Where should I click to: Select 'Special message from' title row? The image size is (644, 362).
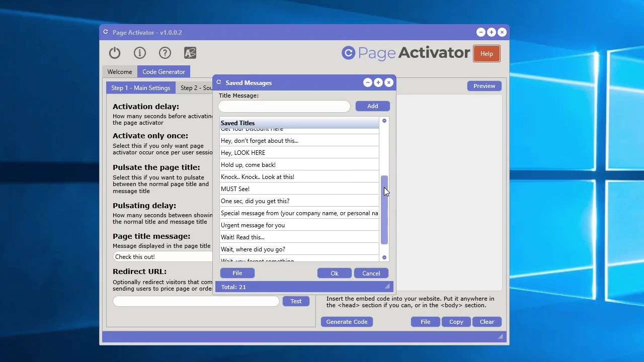[299, 213]
